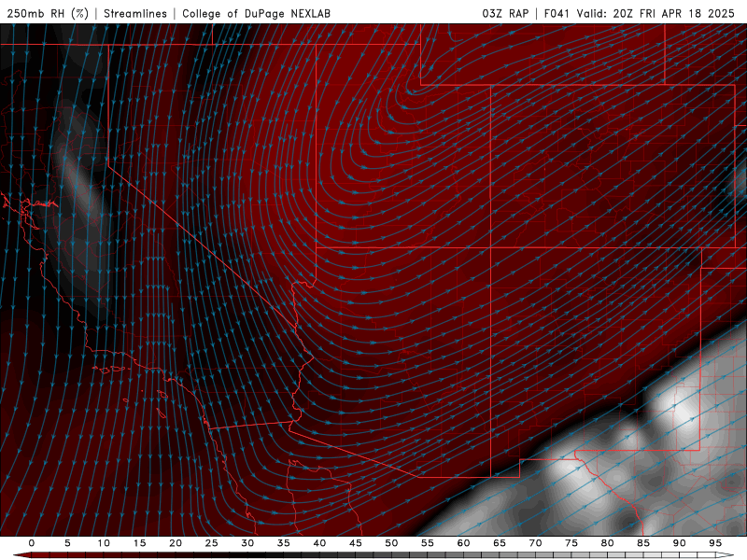Click the dark red low-humidity end of colorbar
Image resolution: width=747 pixels, height=560 pixels.
21,555
